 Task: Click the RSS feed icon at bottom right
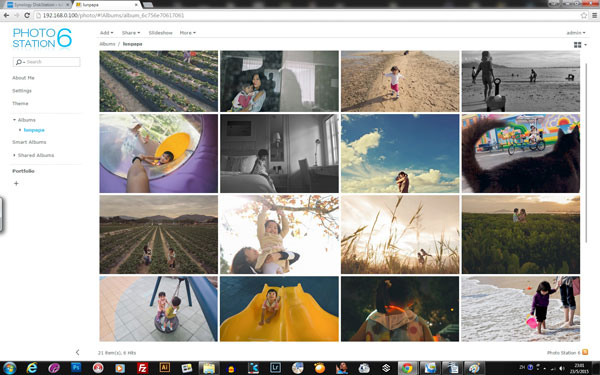point(585,352)
